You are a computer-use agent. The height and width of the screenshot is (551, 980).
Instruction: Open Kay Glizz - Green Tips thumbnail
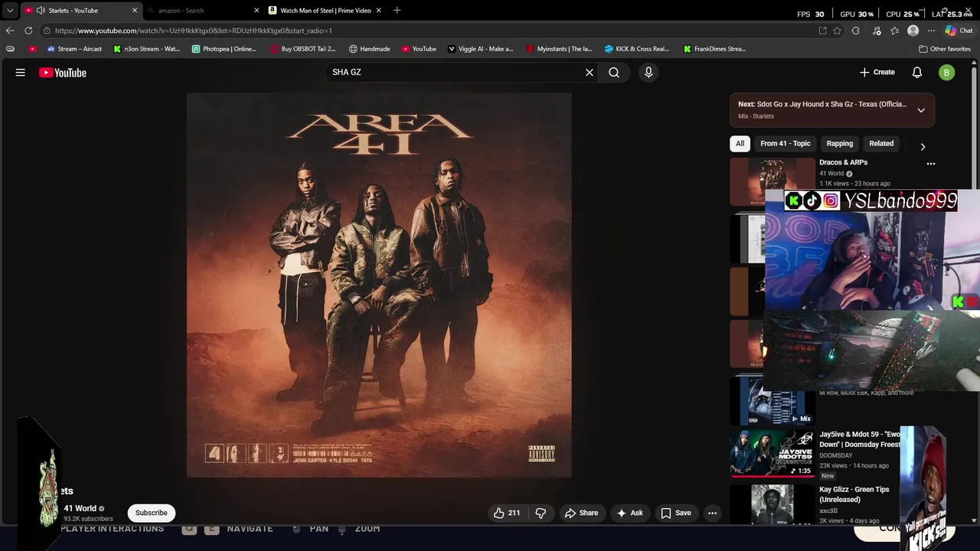click(773, 504)
